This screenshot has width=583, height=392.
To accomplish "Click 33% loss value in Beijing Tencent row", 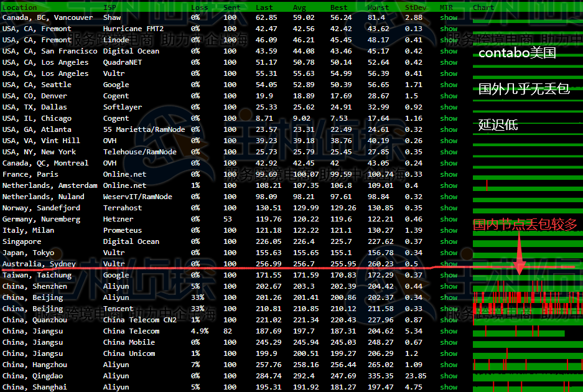I will click(197, 309).
